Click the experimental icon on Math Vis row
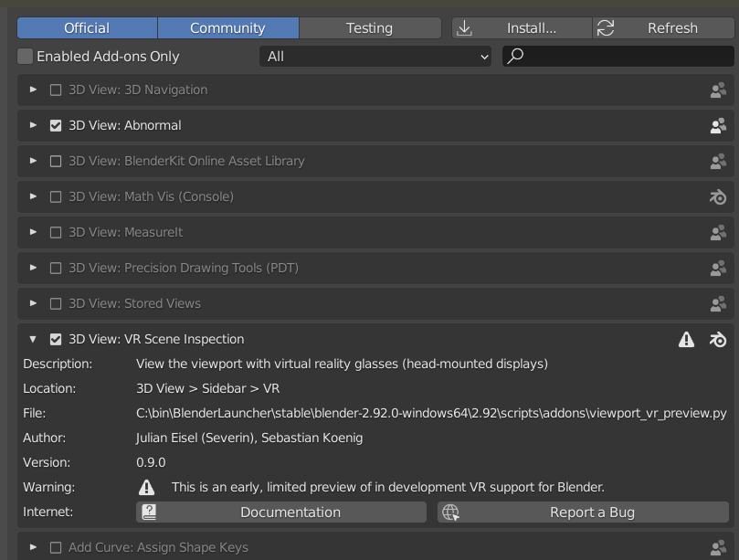 click(718, 196)
